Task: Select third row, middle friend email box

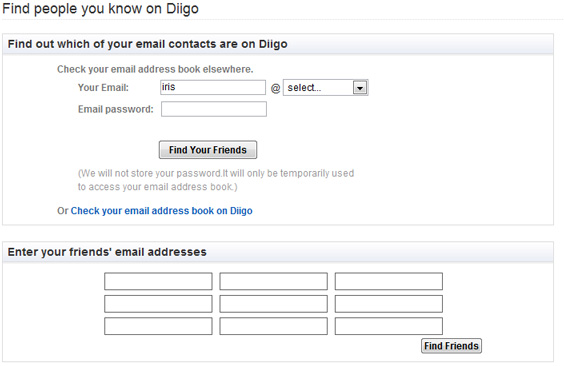Action: (x=273, y=326)
